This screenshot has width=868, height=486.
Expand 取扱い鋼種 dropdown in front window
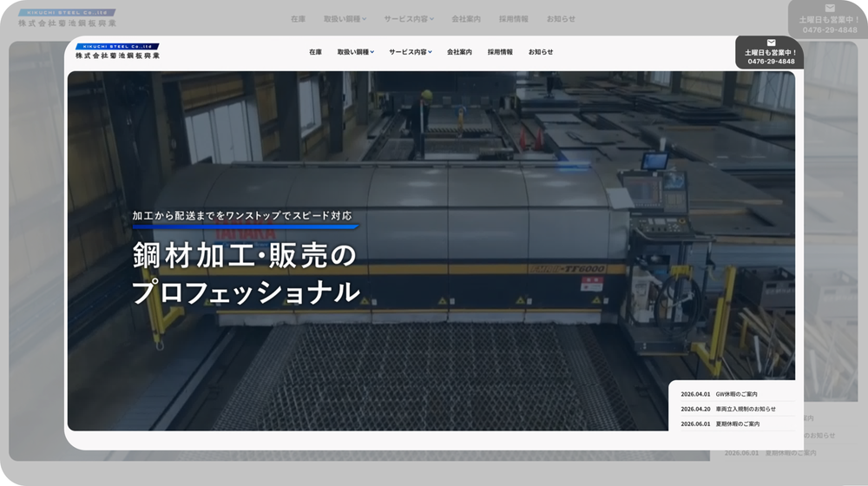(356, 52)
